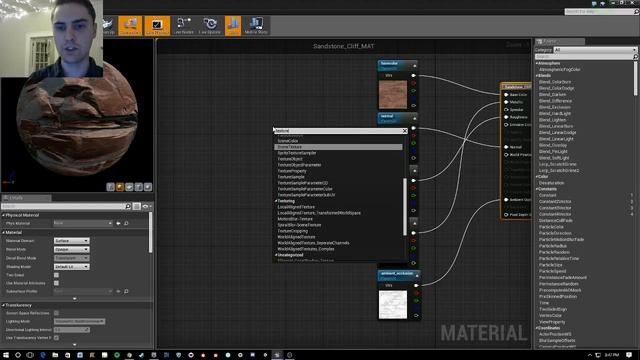Collapse the Physical Material section
This screenshot has height=360, width=640.
point(4,215)
